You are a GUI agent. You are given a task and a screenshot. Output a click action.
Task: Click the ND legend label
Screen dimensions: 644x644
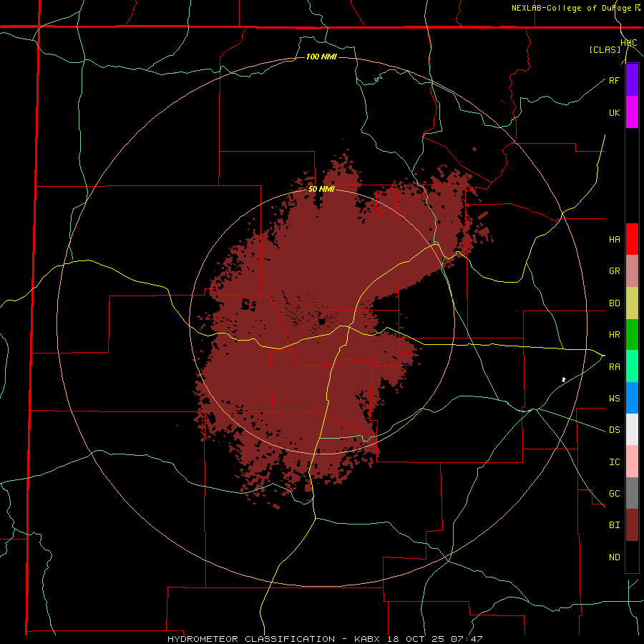click(614, 557)
